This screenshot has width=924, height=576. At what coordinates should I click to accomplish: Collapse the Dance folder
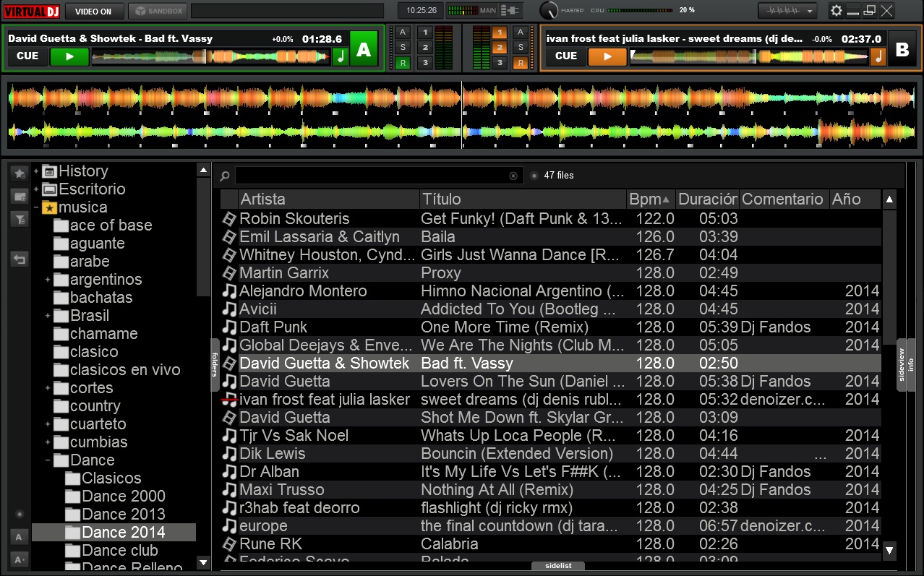48,460
